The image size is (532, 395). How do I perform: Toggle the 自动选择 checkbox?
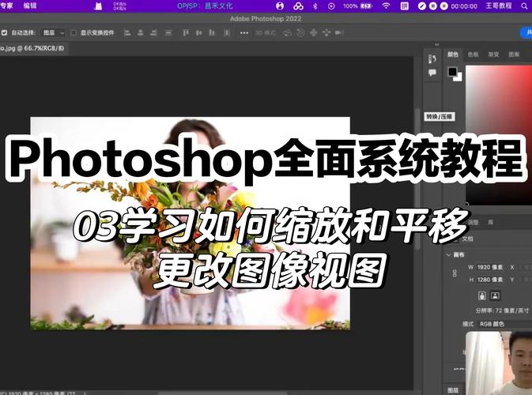click(4, 32)
